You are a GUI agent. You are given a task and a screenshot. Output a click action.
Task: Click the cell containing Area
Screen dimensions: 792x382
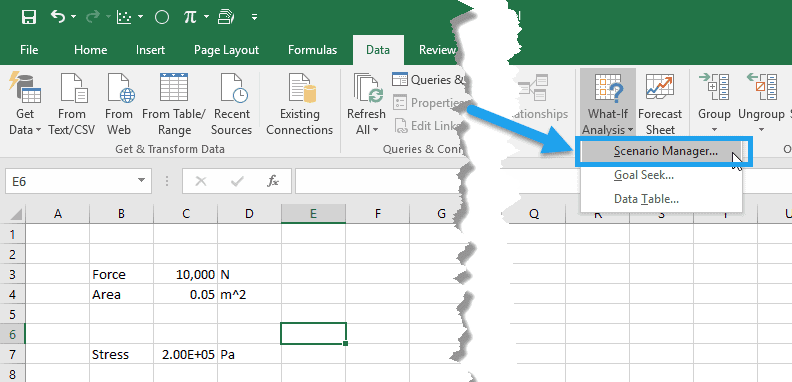(121, 294)
